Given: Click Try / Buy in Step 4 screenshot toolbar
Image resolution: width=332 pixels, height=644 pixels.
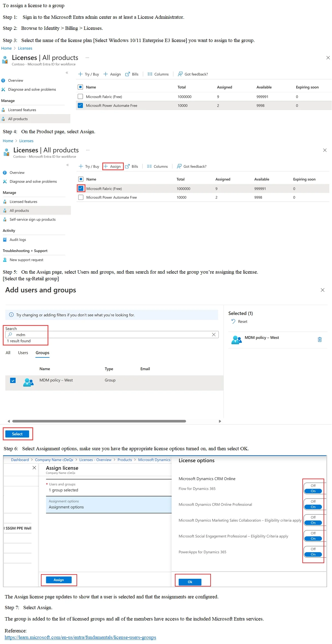Looking at the screenshot, I should 89,166.
